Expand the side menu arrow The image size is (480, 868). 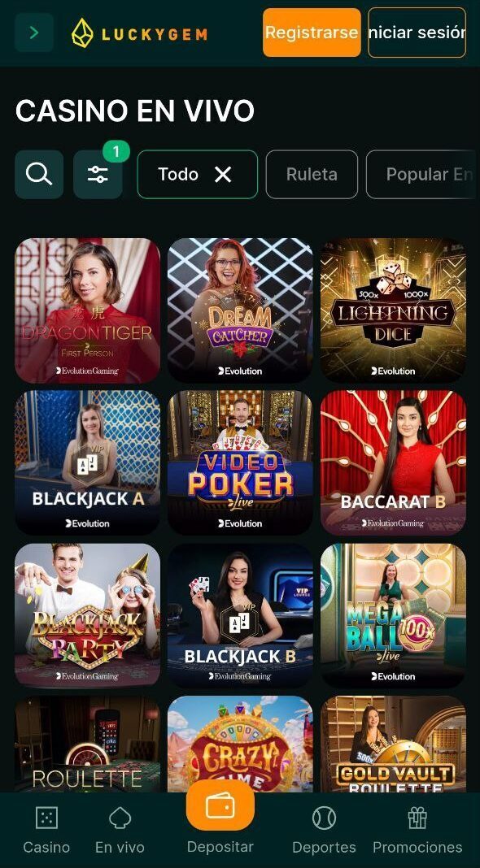tap(34, 33)
